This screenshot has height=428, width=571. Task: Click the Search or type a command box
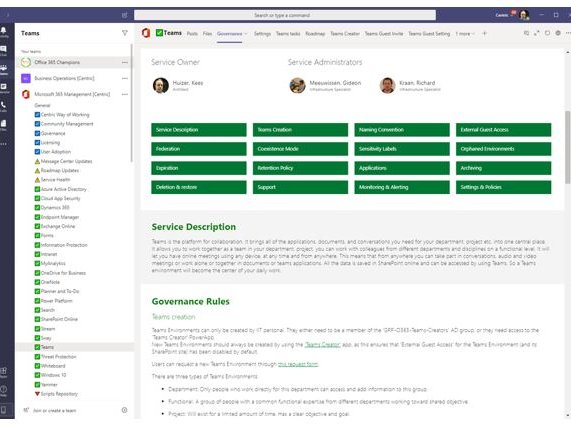point(285,15)
